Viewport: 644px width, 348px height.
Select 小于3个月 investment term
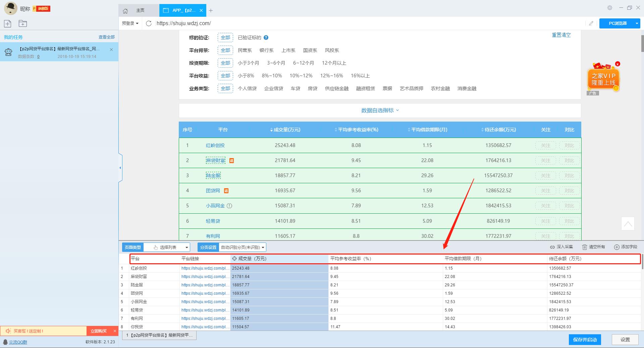(x=249, y=63)
